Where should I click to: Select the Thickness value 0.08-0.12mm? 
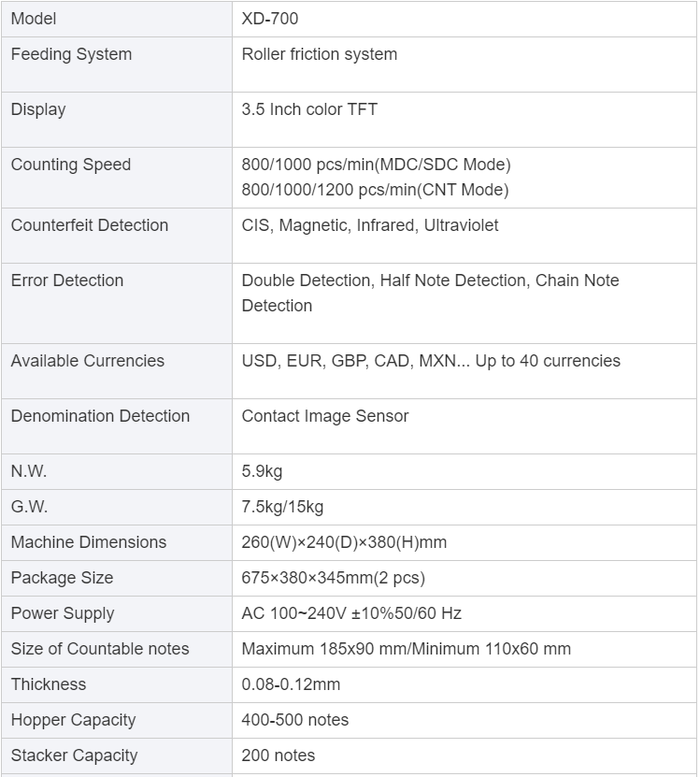[x=291, y=684]
